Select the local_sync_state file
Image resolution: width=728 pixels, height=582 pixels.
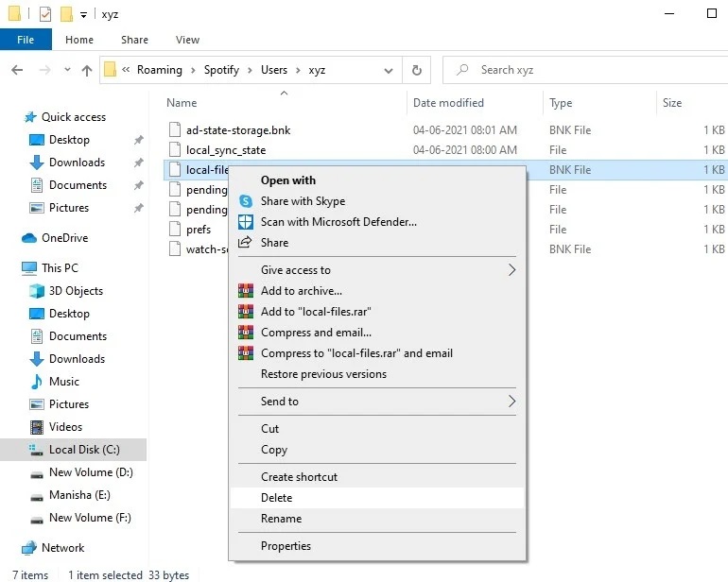point(226,150)
